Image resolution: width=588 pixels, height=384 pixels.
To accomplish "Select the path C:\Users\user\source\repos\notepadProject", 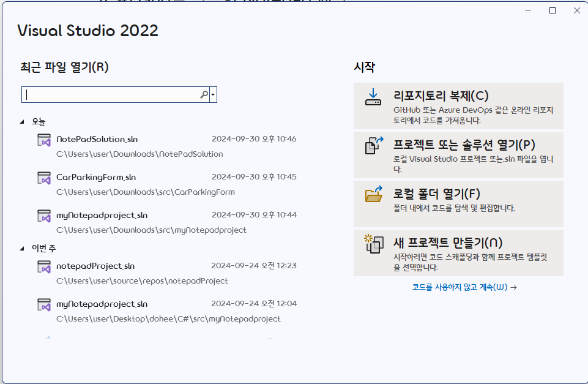I will click(142, 281).
